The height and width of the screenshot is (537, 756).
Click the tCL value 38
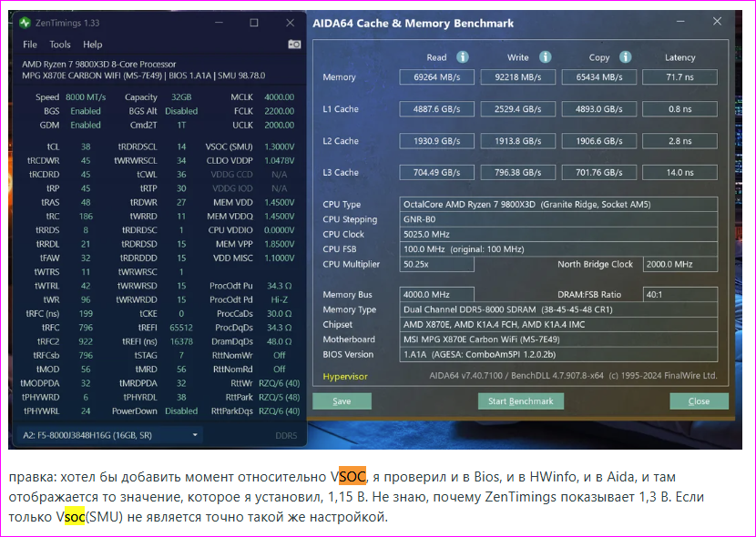coord(86,147)
